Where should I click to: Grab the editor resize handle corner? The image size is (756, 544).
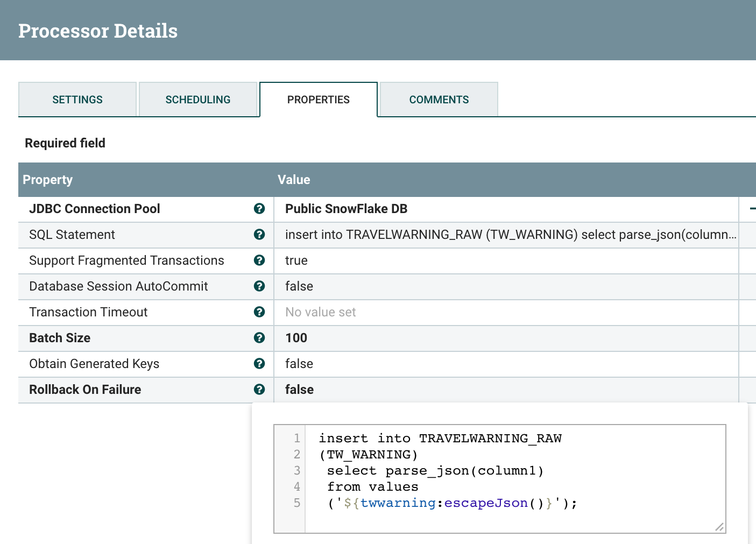(x=719, y=527)
